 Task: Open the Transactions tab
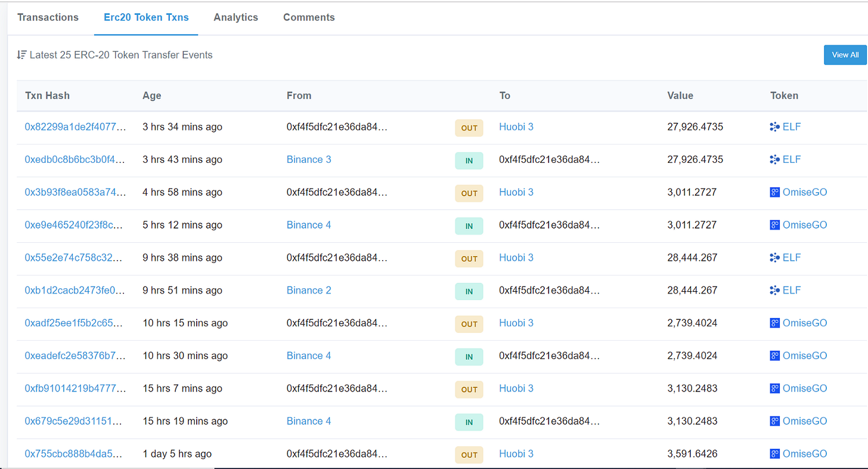click(x=48, y=17)
